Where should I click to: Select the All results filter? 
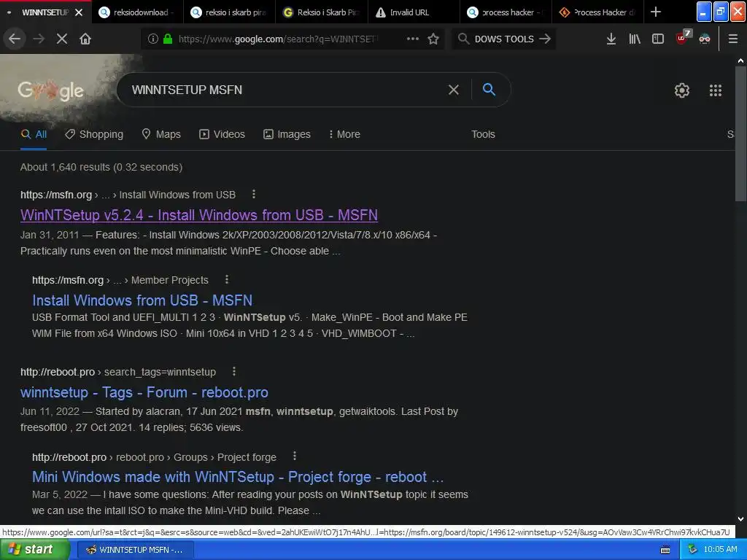(34, 134)
